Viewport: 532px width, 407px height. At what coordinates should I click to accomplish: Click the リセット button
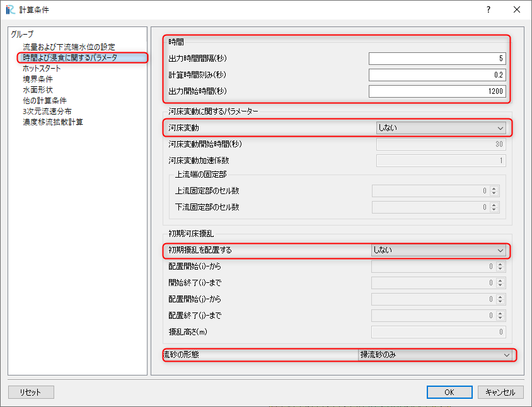click(31, 392)
